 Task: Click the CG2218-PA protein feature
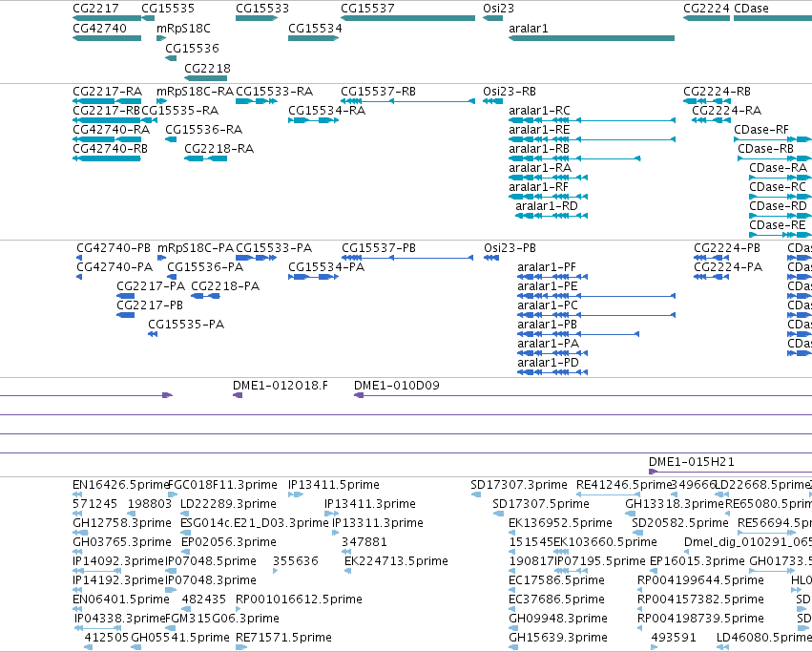205,296
